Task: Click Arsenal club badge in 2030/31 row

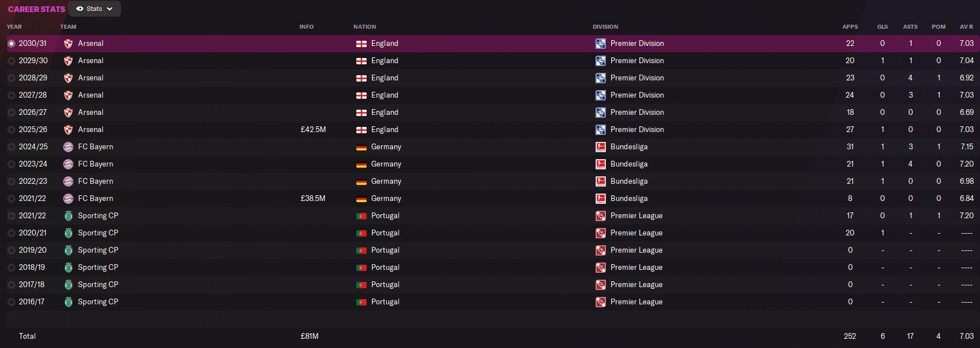Action: (68, 44)
